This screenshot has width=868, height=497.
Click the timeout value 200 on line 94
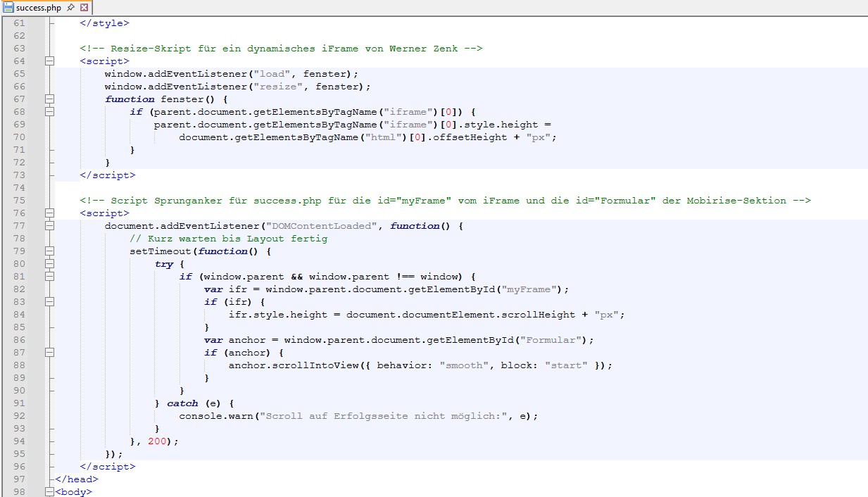click(x=157, y=441)
